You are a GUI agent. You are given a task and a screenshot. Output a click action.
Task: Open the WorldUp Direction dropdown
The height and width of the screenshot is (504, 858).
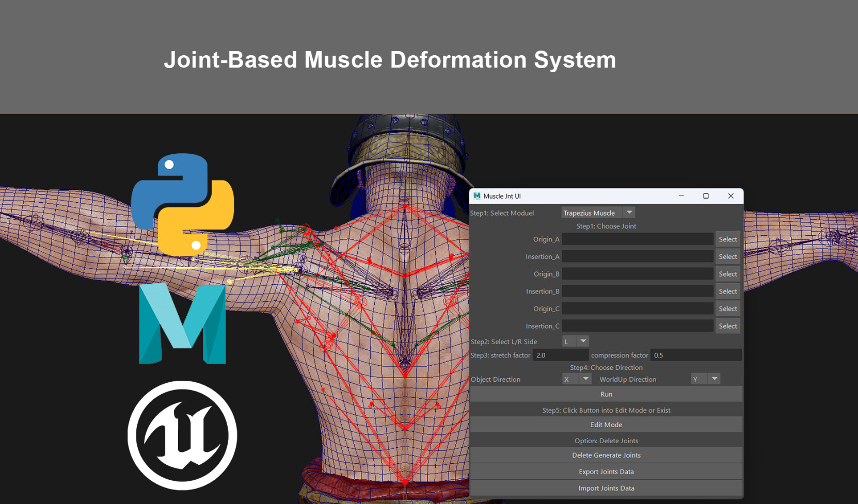coord(714,379)
